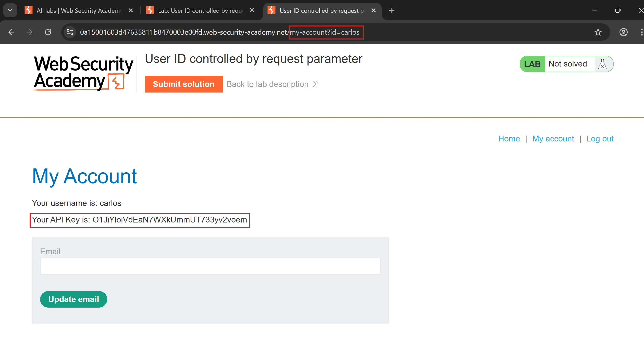This screenshot has height=342, width=644.
Task: Expand Back to lab description chevrons
Action: click(316, 84)
